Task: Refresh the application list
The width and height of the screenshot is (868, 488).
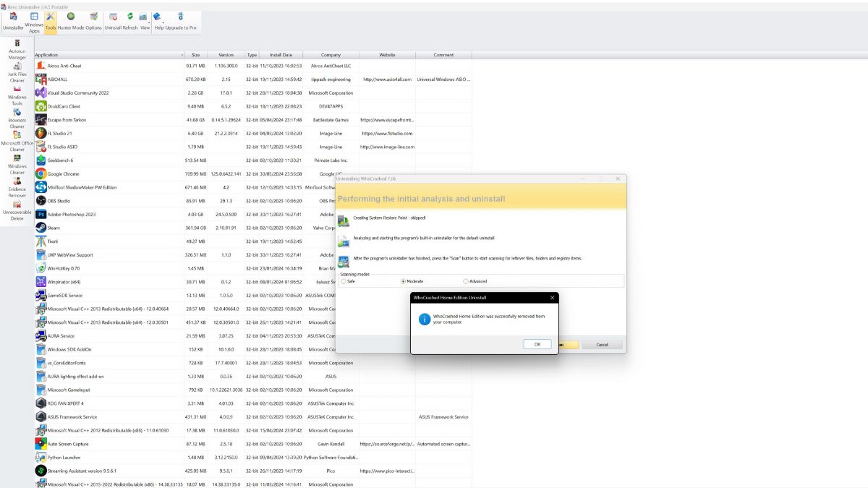Action: [130, 22]
